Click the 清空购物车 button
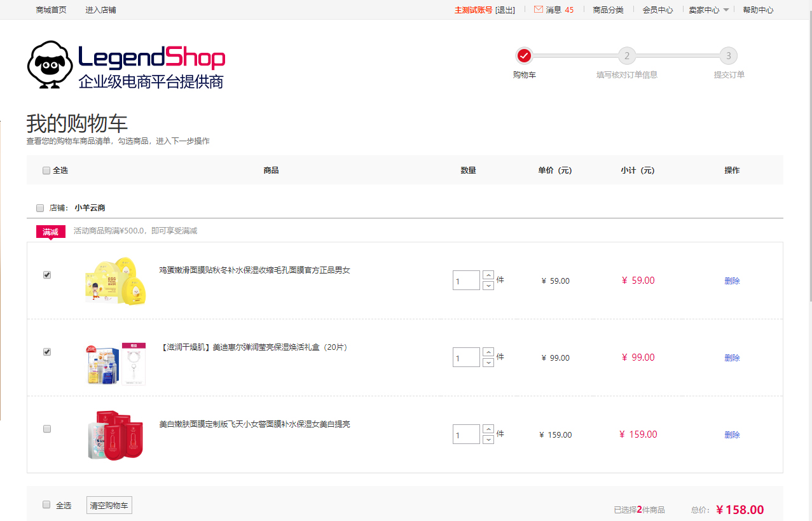This screenshot has height=521, width=812. tap(109, 506)
